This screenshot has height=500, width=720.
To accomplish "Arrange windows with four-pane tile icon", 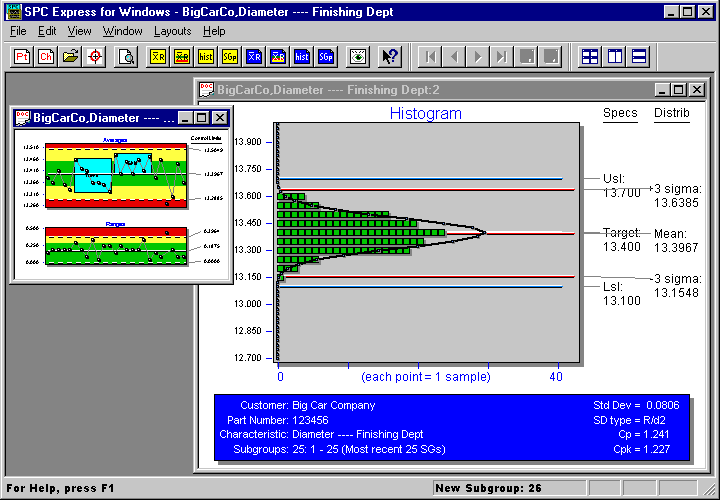I will [x=590, y=56].
